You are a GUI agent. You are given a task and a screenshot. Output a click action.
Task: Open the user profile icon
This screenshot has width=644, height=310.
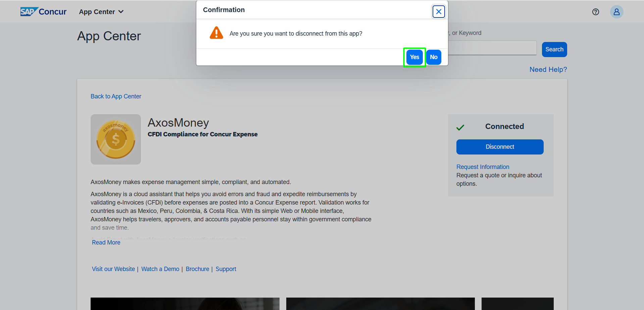click(616, 12)
